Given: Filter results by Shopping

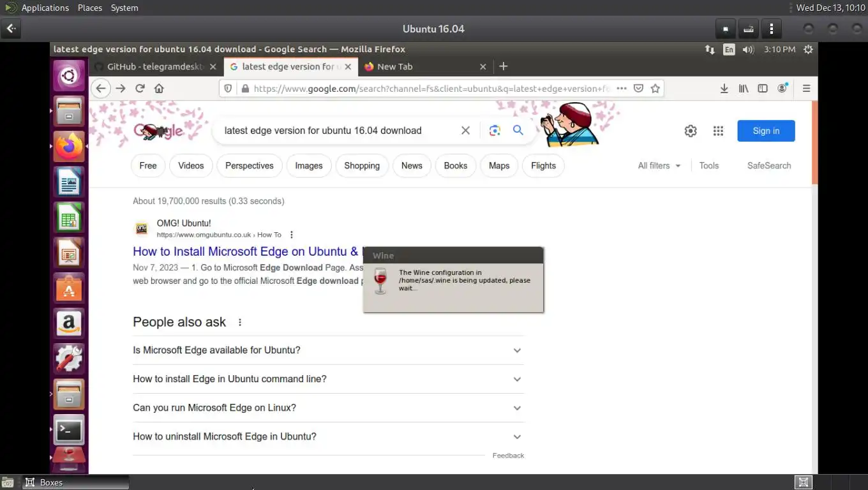Looking at the screenshot, I should point(362,165).
